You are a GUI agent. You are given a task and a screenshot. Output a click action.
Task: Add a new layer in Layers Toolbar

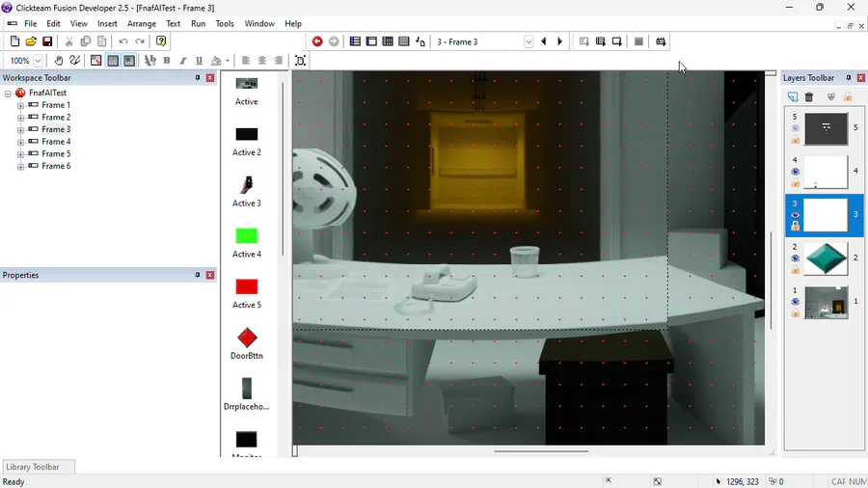793,96
